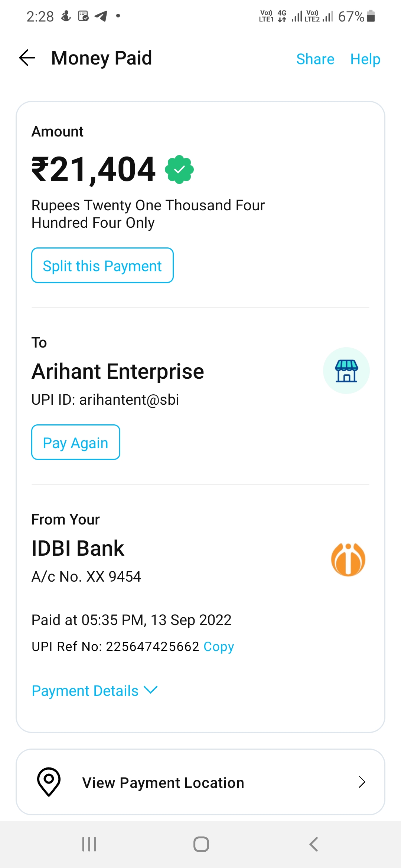Expand the Payment Details section

[85, 691]
